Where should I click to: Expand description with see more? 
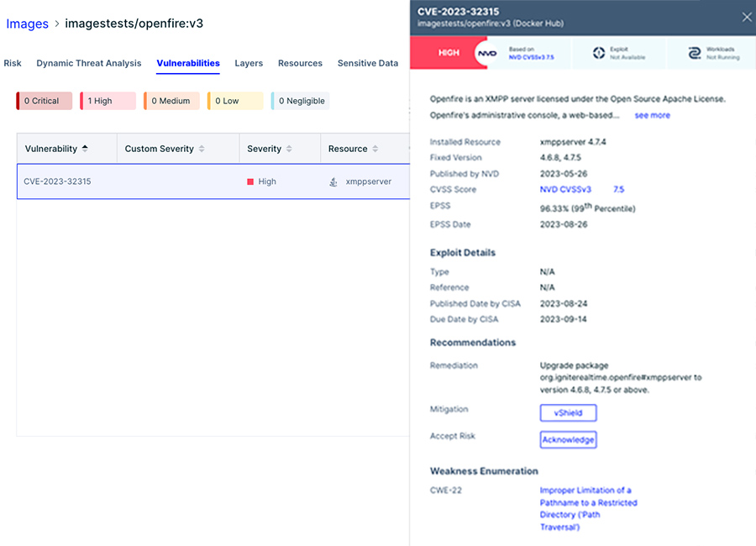tap(653, 115)
